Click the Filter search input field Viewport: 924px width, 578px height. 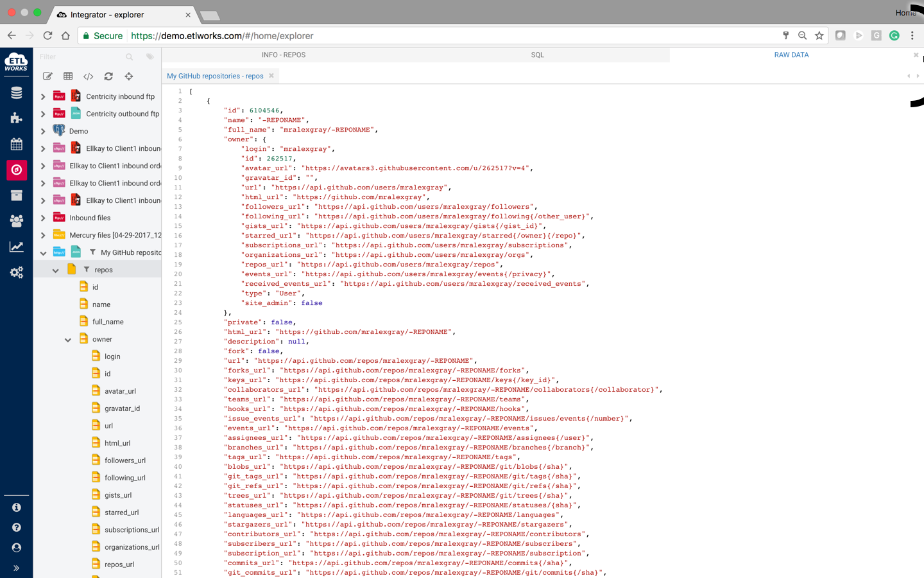tap(81, 57)
